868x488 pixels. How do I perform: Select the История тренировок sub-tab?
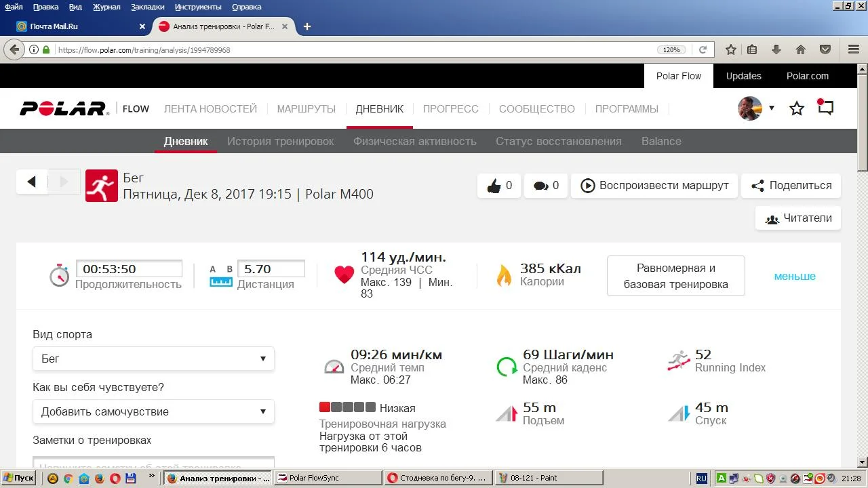281,141
